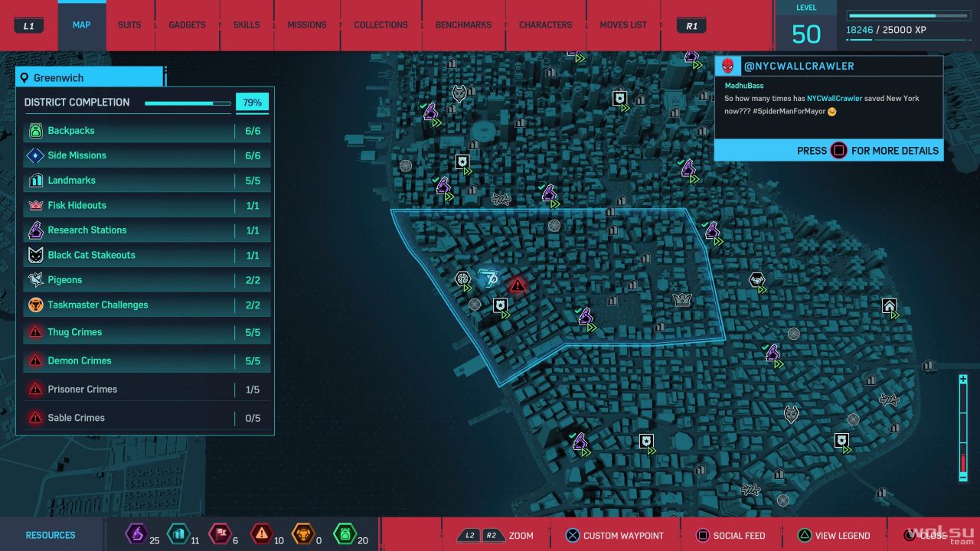The image size is (980, 551).
Task: Open the SOCIAL FEED button
Action: 730,536
